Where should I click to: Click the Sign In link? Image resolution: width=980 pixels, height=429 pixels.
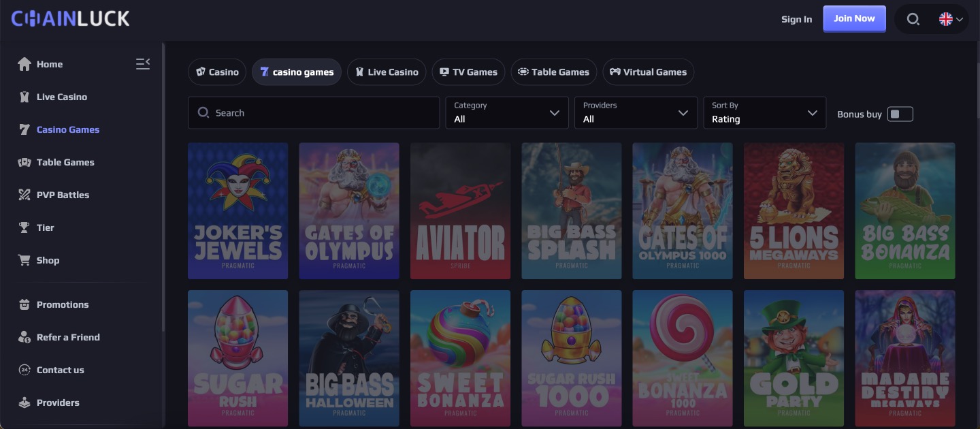796,19
